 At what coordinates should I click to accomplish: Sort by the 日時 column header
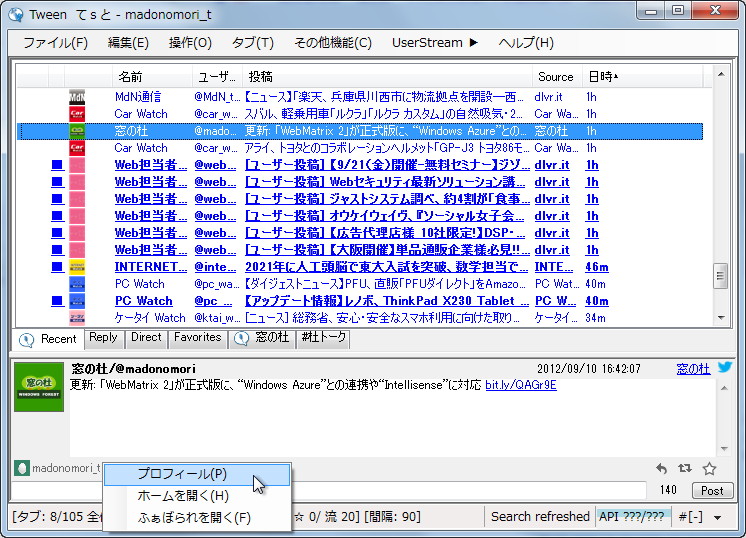pos(642,77)
